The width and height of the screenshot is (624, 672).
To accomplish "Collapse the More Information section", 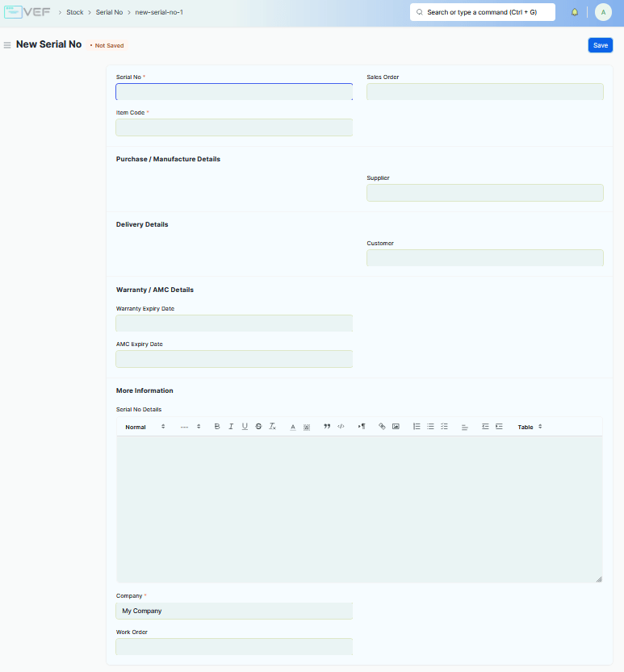I will (x=144, y=390).
